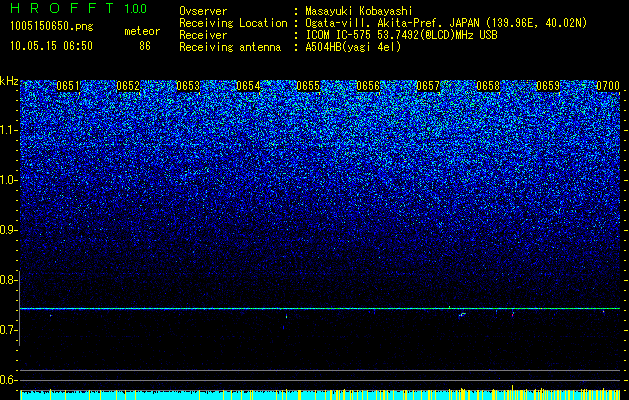Click the 0.7 frequency axis label
Screen dimensions: 629x400
point(8,330)
